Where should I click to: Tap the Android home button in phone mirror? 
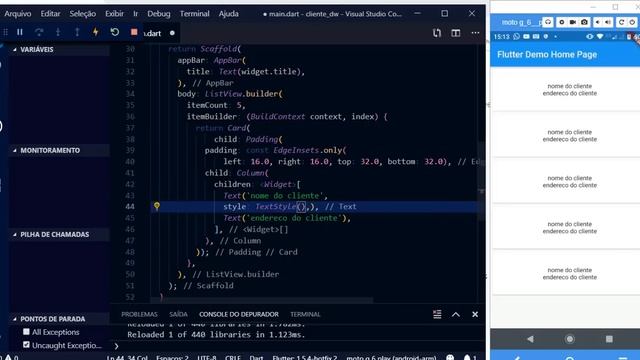coord(570,339)
